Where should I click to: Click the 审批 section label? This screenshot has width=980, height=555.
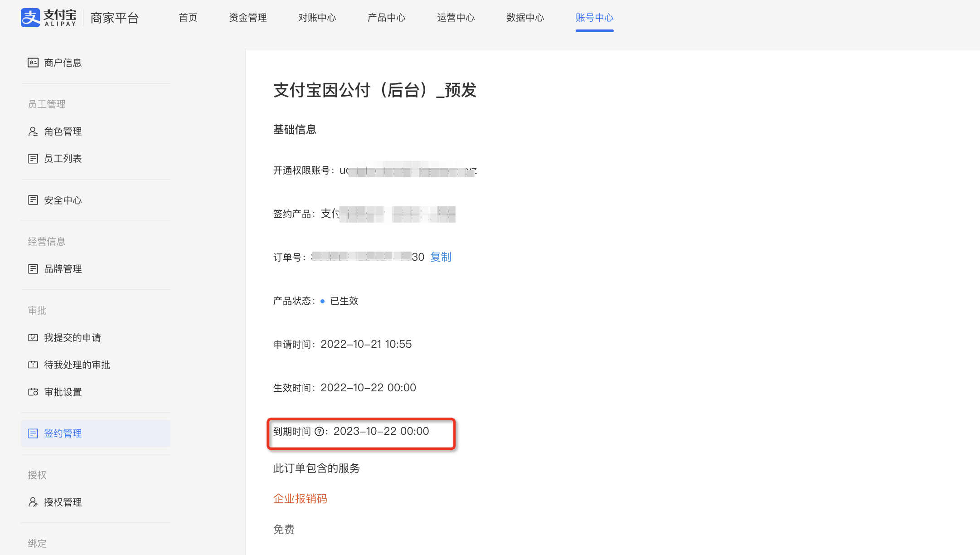[x=37, y=311]
